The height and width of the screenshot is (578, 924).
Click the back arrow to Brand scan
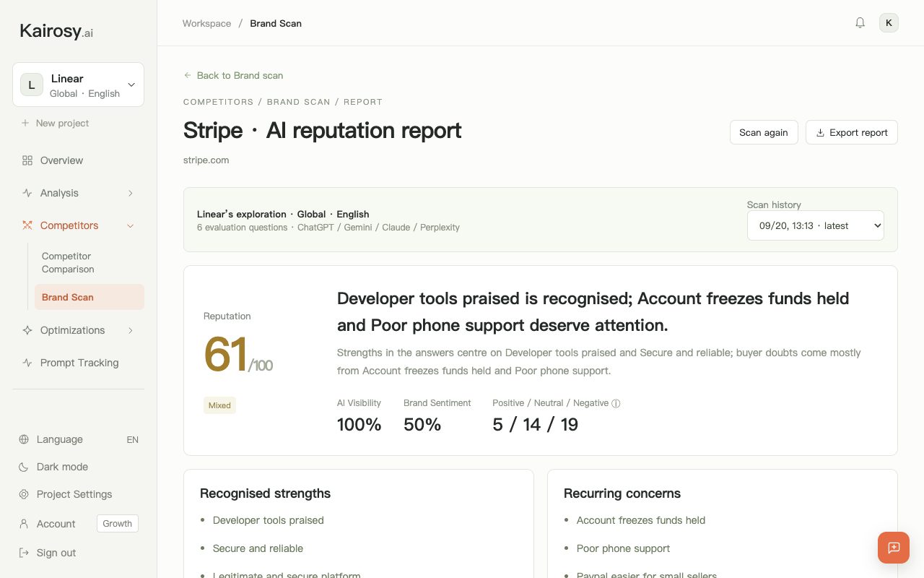coord(188,75)
